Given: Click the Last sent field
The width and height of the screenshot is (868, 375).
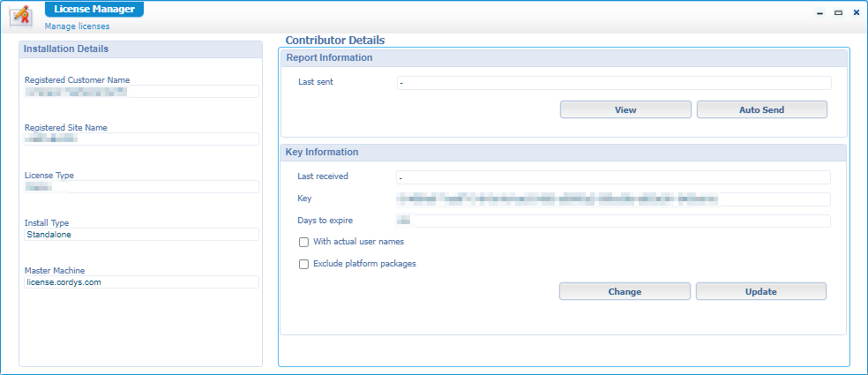Looking at the screenshot, I should point(613,83).
